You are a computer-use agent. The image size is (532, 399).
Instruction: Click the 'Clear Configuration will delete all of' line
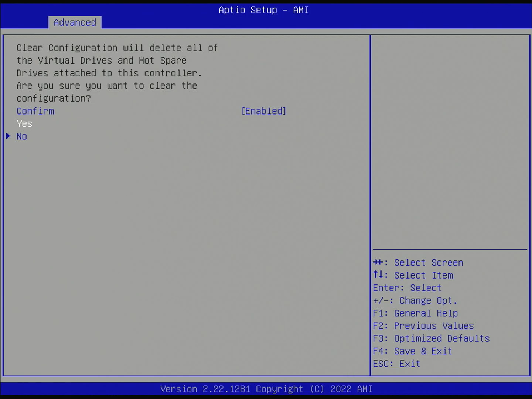[117, 48]
